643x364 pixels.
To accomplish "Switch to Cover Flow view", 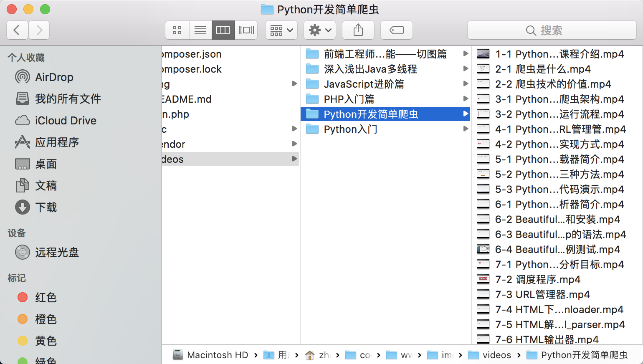I will pos(246,30).
